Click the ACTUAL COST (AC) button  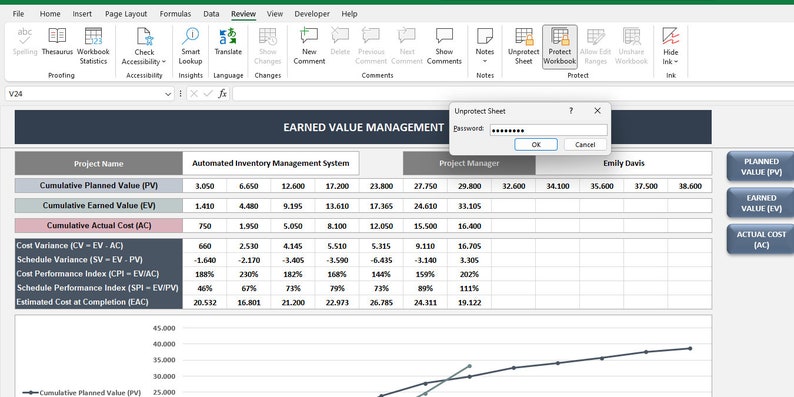click(761, 240)
